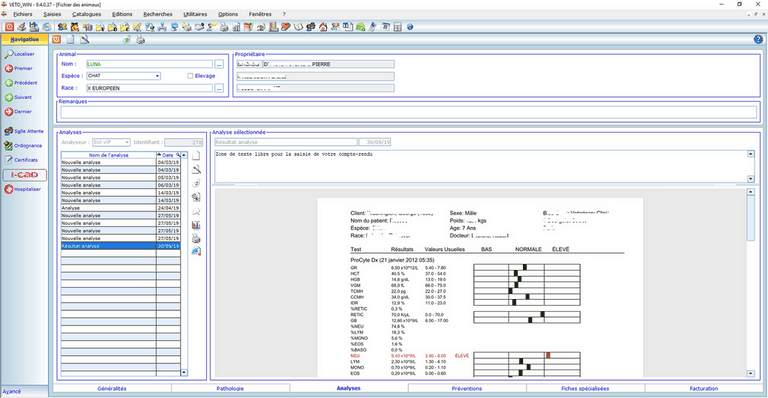Open the Analyseur dropdown
768x398 pixels.
click(127, 142)
